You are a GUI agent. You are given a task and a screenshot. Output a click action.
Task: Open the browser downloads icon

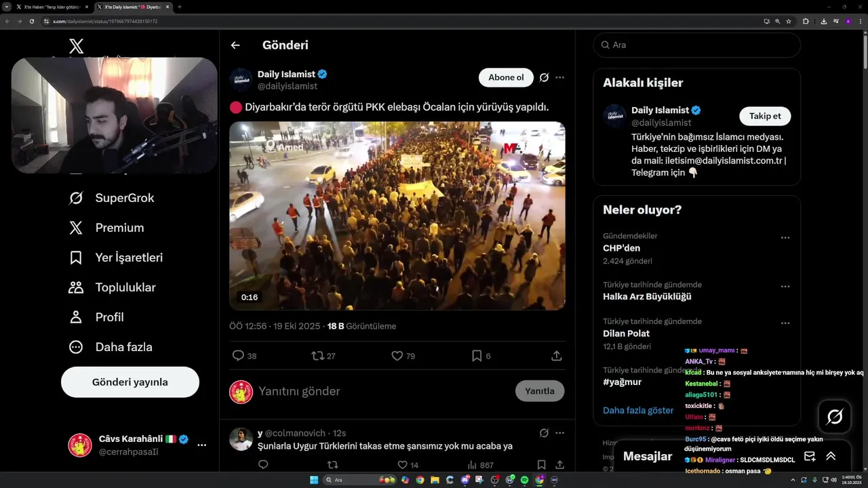point(823,21)
